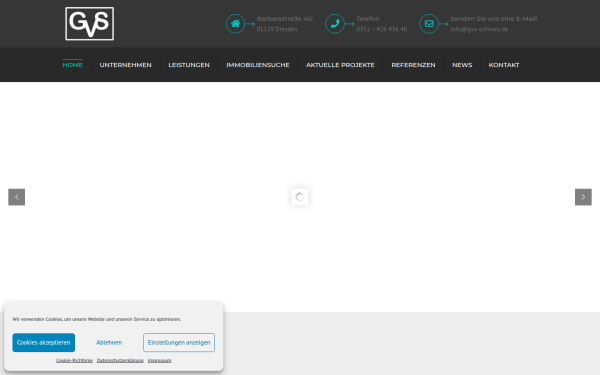Image resolution: width=600 pixels, height=375 pixels.
Task: Click the Ablehnen button
Action: click(109, 342)
